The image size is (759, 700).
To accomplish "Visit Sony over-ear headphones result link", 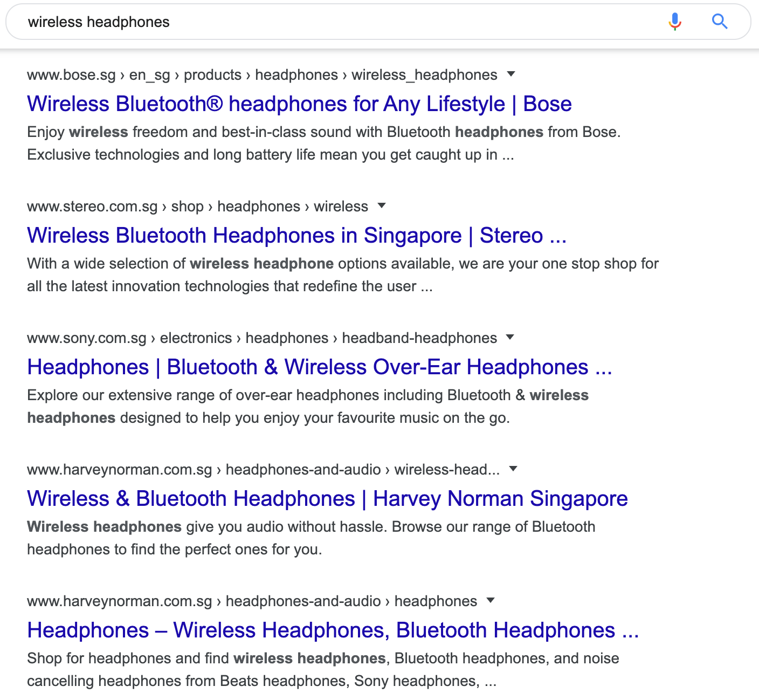I will pos(320,367).
